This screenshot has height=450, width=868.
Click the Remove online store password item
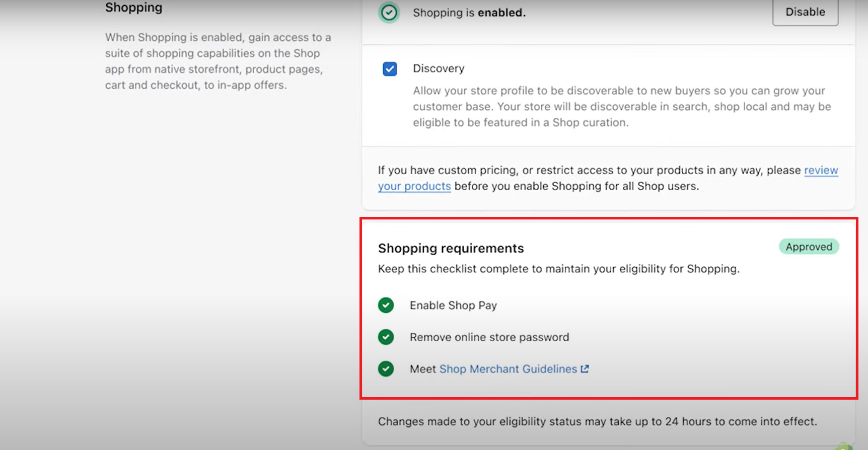489,337
